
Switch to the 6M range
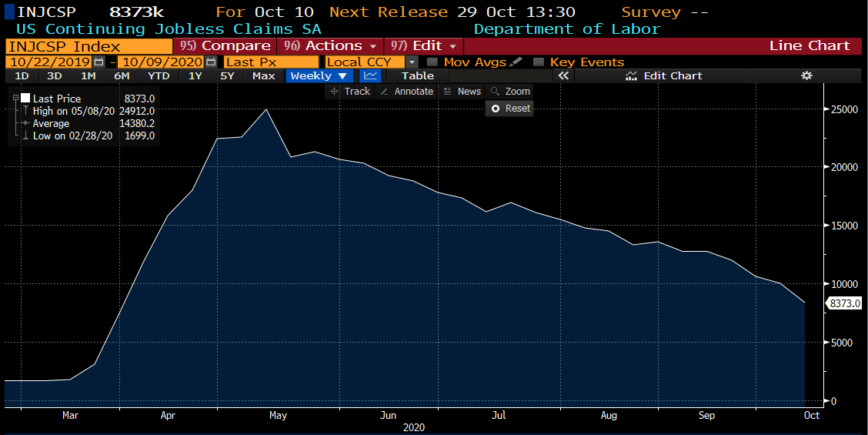click(x=122, y=76)
